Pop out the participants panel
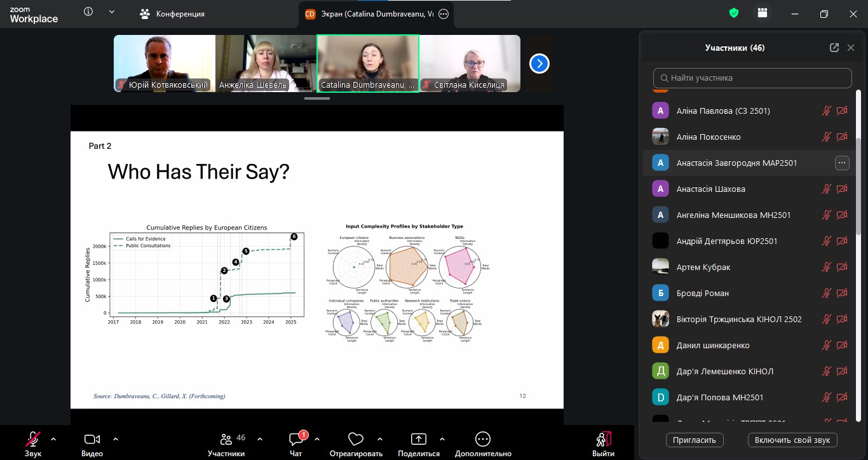The image size is (868, 460). tap(834, 48)
